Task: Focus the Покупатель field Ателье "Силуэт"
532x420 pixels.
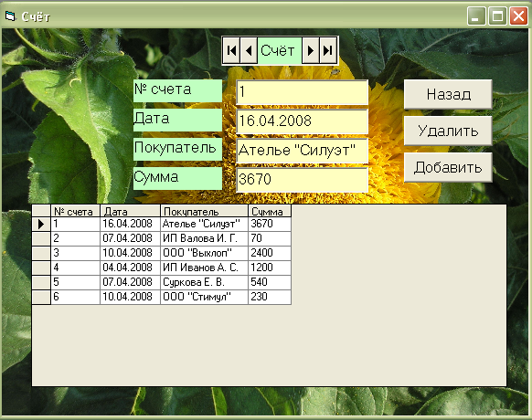Action: [x=302, y=150]
